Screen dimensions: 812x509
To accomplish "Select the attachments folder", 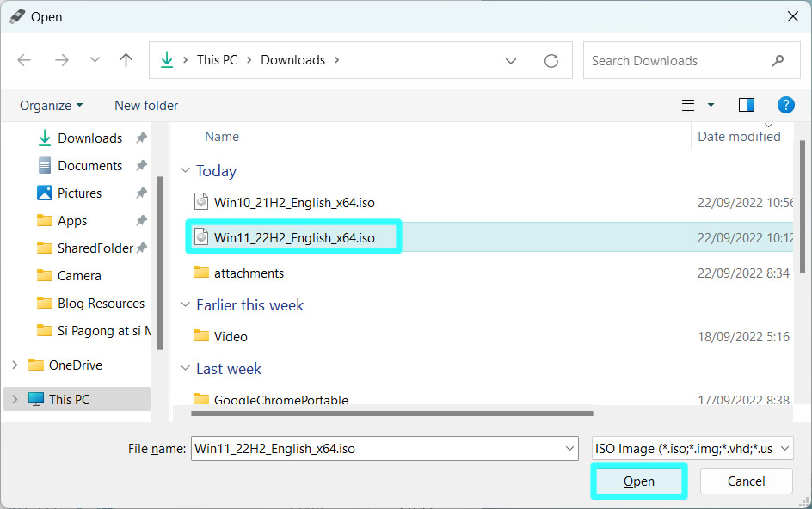I will pos(249,273).
